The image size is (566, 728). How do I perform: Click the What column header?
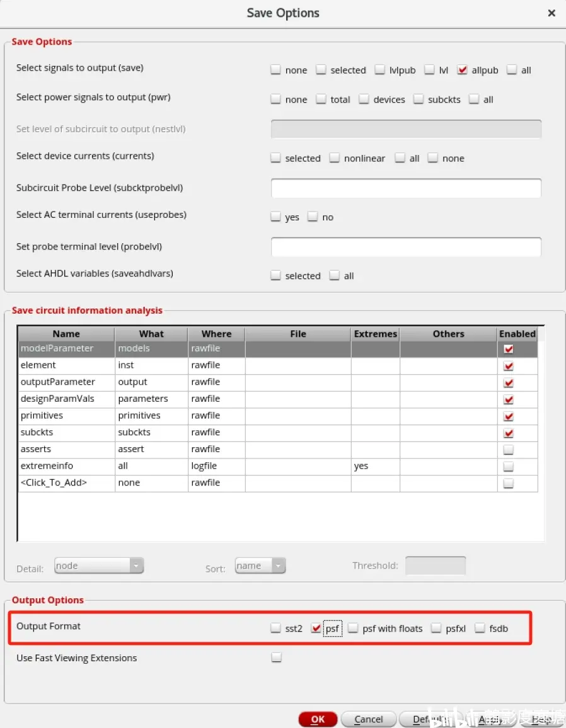coord(151,334)
